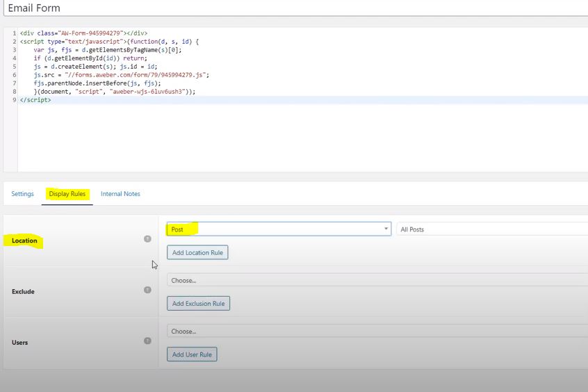Click code line 3 with getElementsByTagName

(x=107, y=50)
